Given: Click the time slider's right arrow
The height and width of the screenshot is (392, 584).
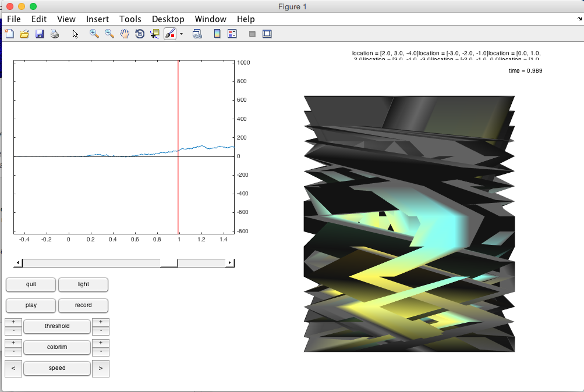Looking at the screenshot, I should pyautogui.click(x=230, y=263).
